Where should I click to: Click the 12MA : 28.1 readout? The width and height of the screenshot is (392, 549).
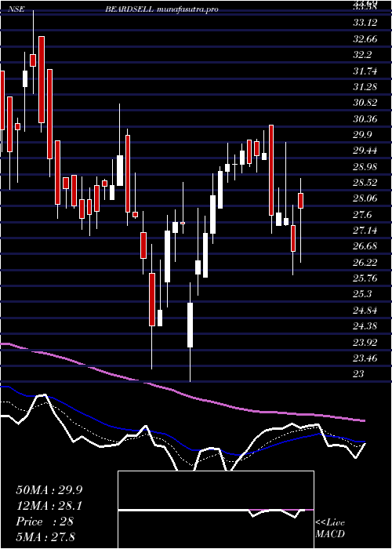pos(49,506)
